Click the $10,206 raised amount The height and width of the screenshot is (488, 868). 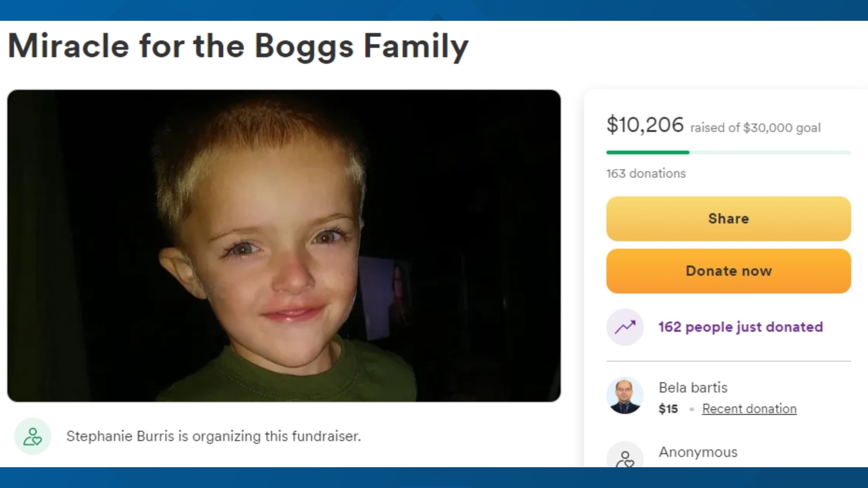(645, 125)
